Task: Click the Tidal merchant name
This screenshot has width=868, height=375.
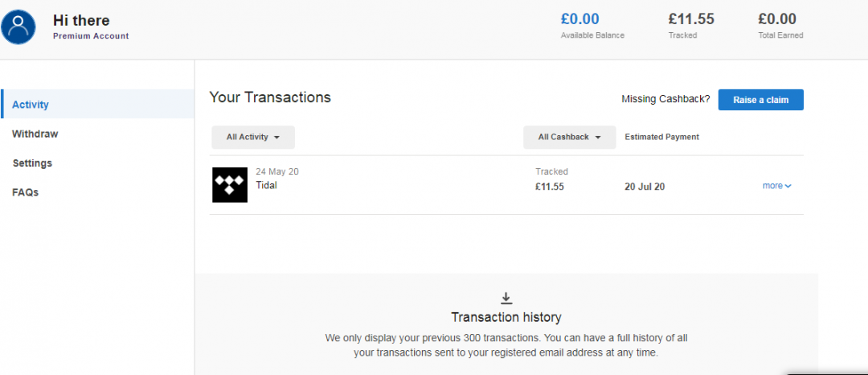Action: pos(266,185)
